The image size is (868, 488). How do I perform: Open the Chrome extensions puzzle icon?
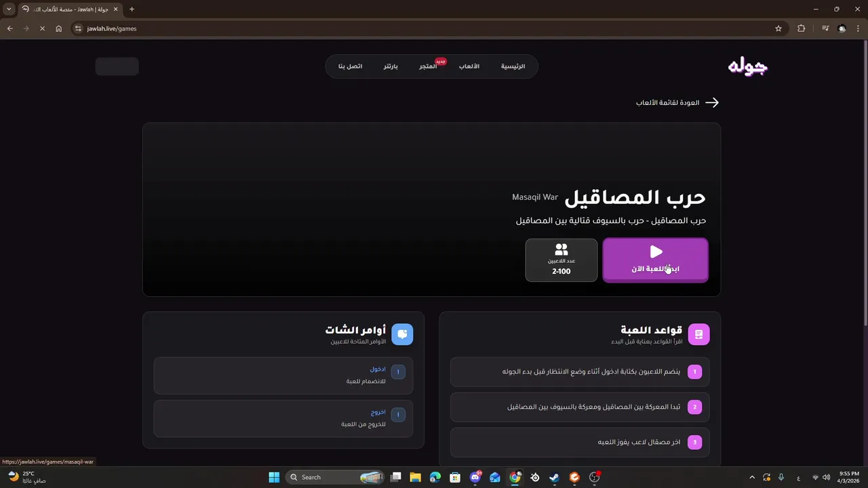coord(801,28)
